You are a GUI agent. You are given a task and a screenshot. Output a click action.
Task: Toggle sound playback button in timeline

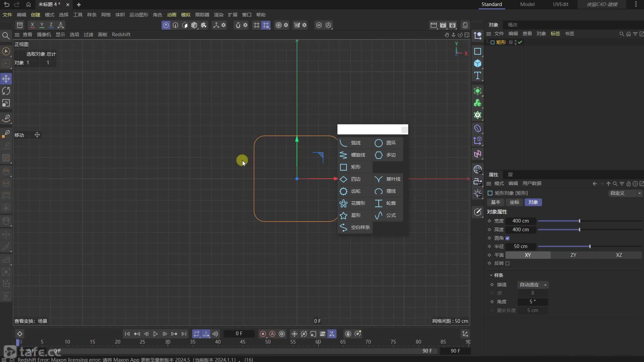coord(215,334)
